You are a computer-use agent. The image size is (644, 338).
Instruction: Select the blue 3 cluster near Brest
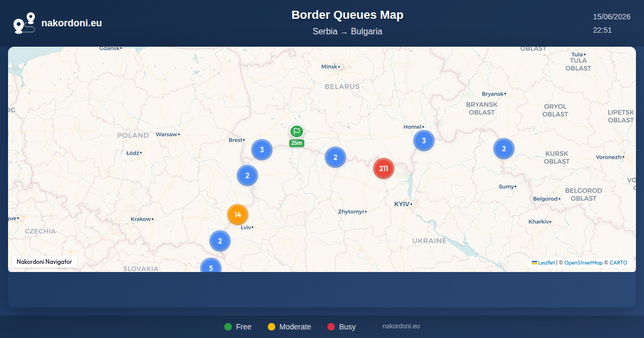(262, 150)
